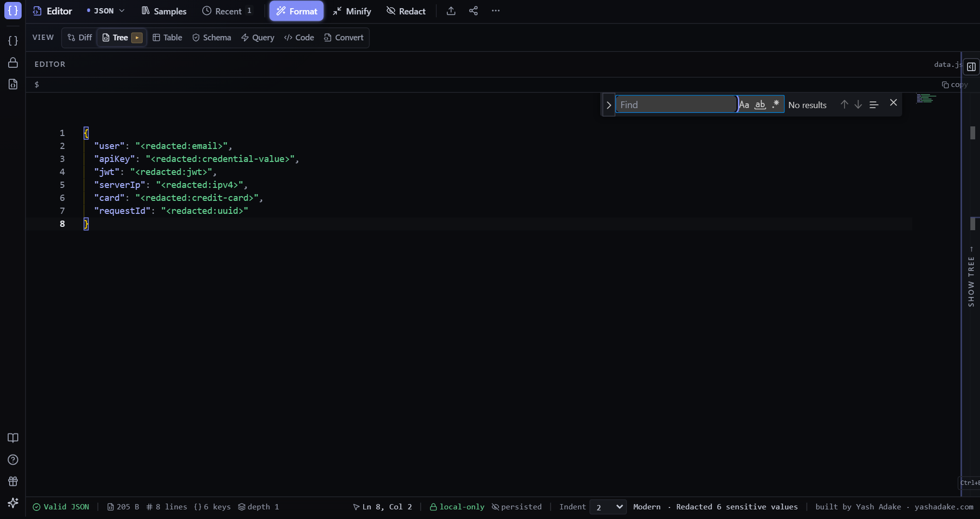Click the "<redacted:jwt>" value

pos(171,172)
